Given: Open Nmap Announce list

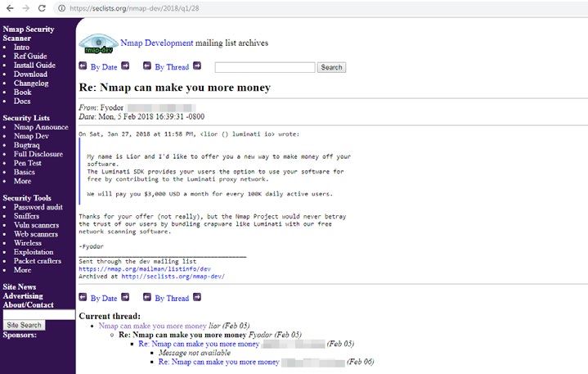Looking at the screenshot, I should (x=41, y=127).
